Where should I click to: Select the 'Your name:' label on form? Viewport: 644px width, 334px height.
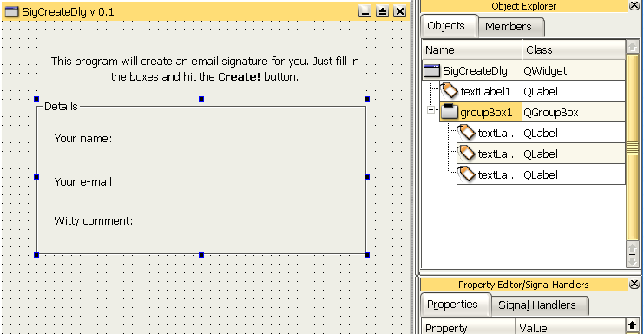83,139
